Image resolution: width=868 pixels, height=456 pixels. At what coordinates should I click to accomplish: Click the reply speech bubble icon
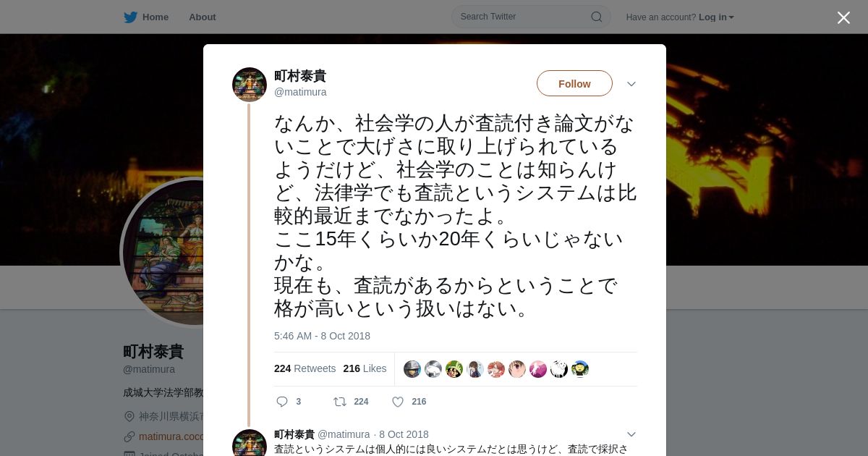(282, 402)
